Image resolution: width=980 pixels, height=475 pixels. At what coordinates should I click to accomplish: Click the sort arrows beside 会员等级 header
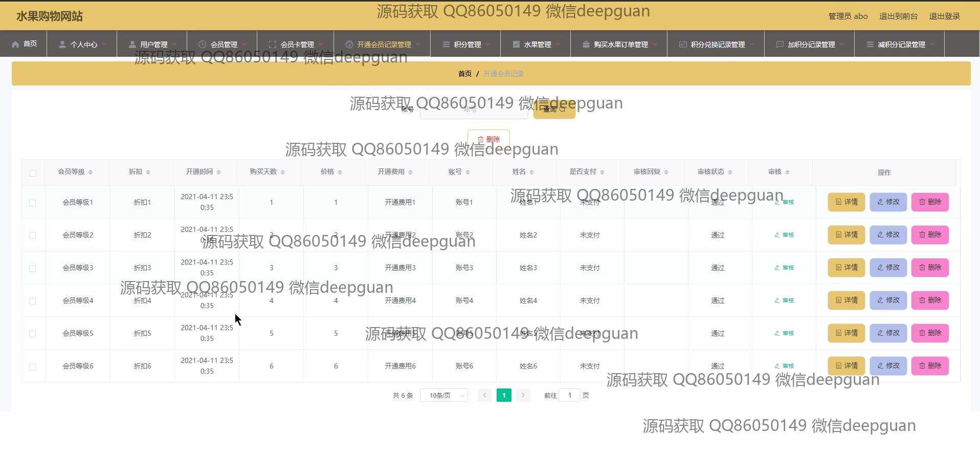pos(91,172)
